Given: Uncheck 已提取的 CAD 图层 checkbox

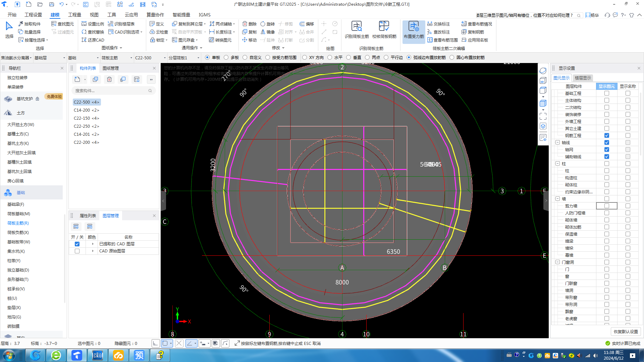Looking at the screenshot, I should click(x=77, y=244).
